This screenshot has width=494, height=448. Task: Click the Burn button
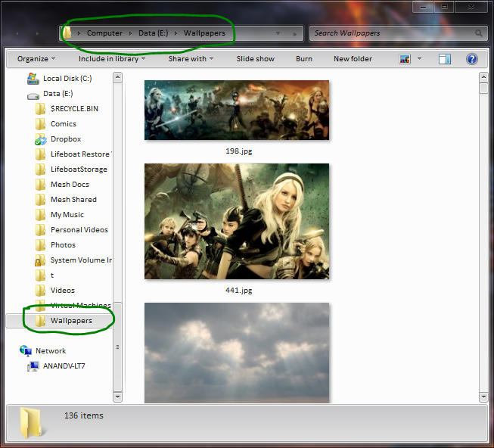[x=304, y=59]
